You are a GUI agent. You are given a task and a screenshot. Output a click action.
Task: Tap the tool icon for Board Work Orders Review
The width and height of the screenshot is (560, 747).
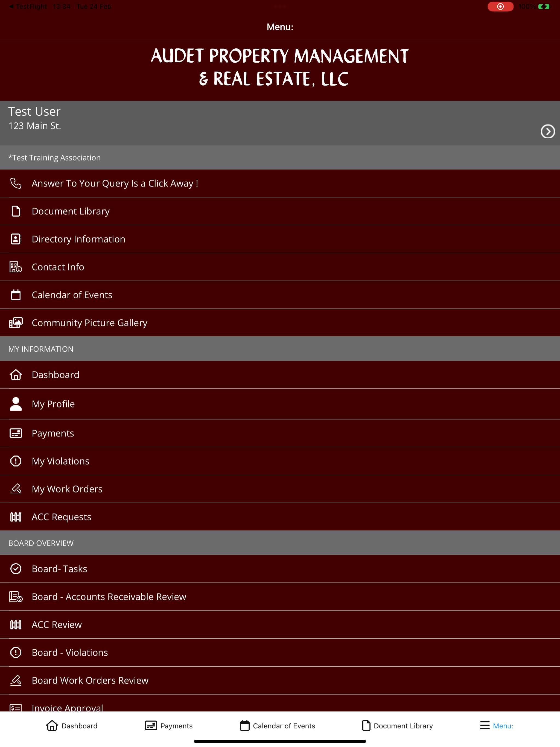(x=16, y=681)
